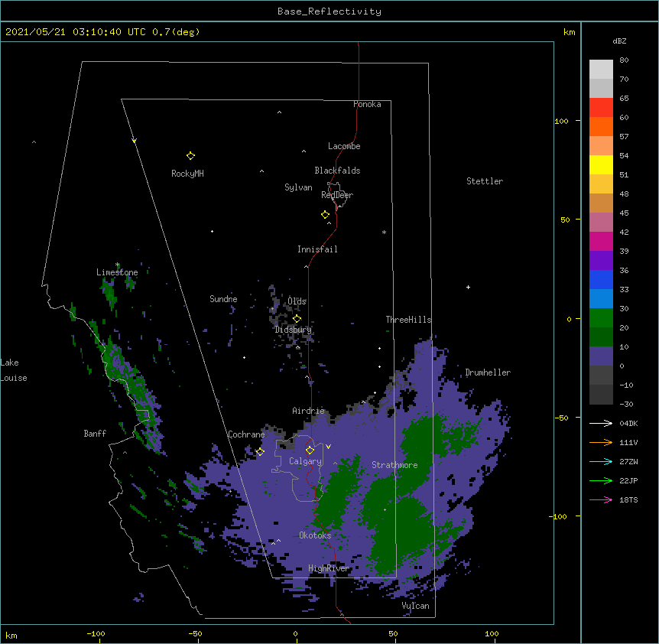
Task: Click the Sylvan label
Action: click(x=298, y=187)
